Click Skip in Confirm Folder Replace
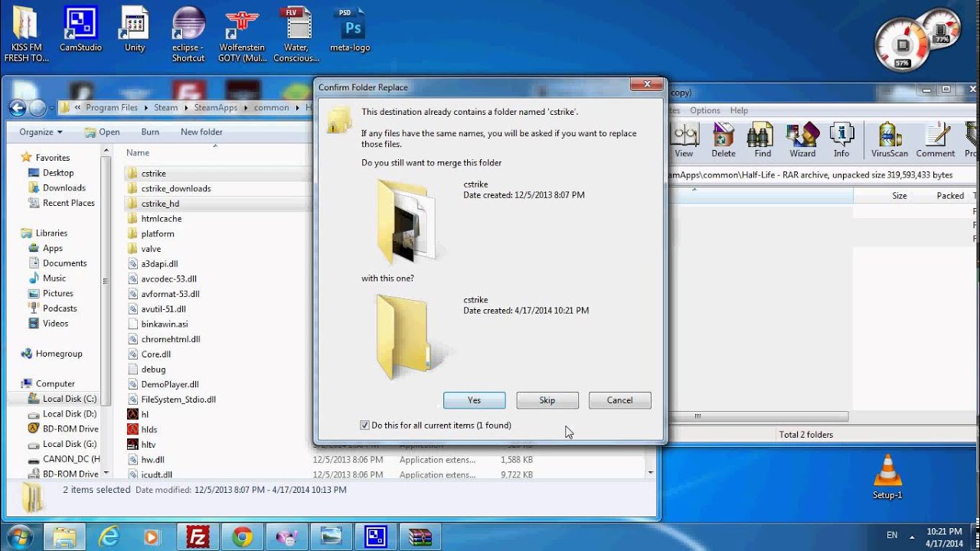Viewport: 980px width, 551px height. coord(547,400)
